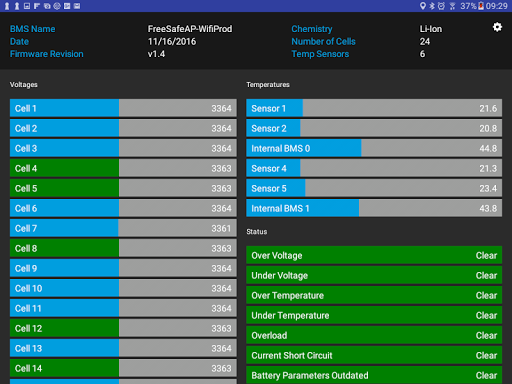This screenshot has height=384, width=512.
Task: Tap the Over Voltage status row
Action: [374, 255]
